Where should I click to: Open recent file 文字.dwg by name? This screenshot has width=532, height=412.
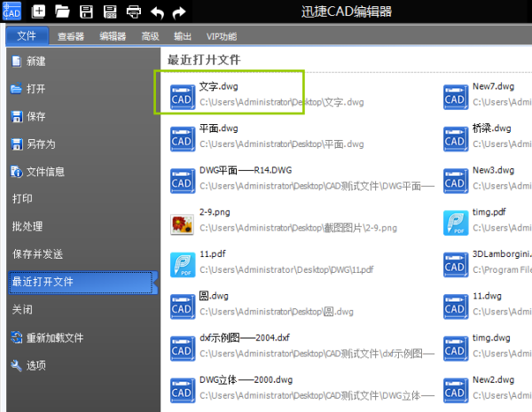[219, 87]
